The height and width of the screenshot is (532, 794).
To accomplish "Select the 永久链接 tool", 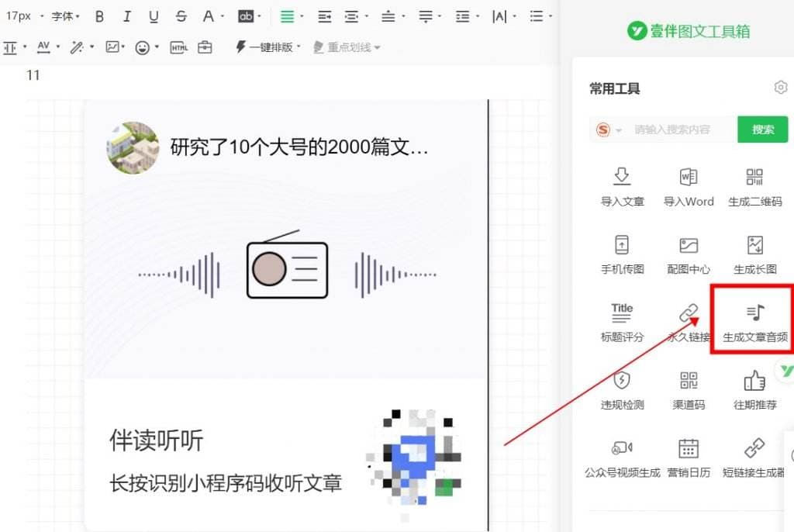I will [688, 320].
